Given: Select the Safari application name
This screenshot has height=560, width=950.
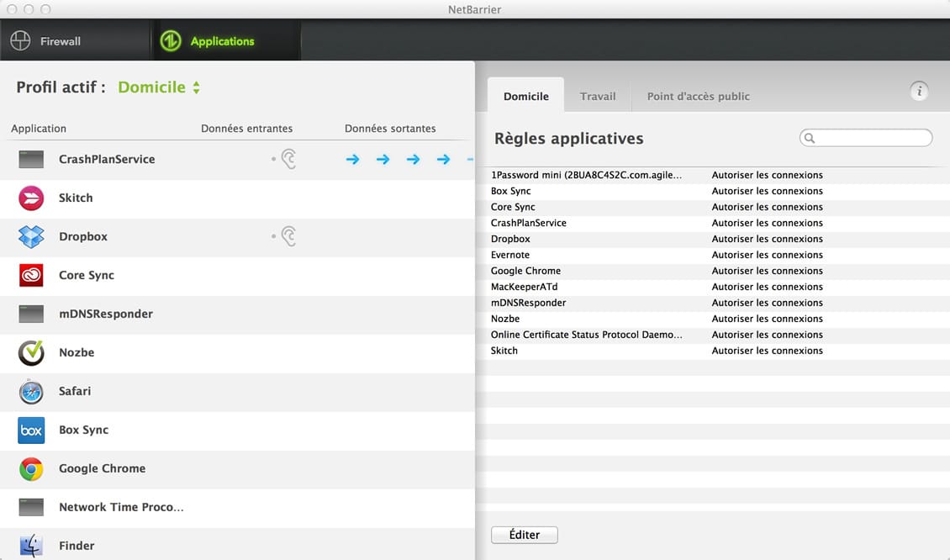Looking at the screenshot, I should tap(75, 391).
